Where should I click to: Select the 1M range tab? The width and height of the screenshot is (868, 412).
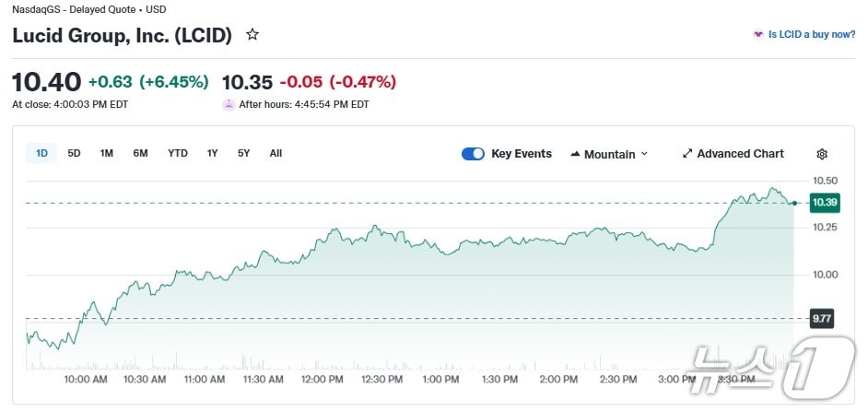tap(107, 153)
